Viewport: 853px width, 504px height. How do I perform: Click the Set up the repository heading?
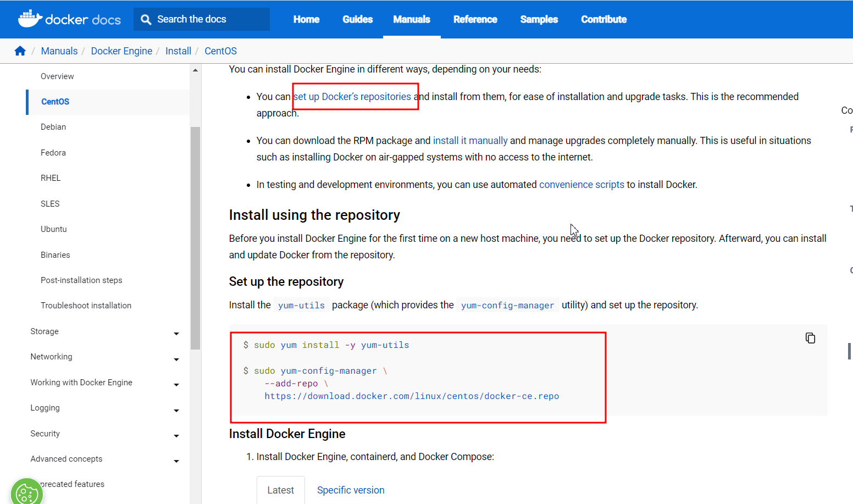(286, 282)
